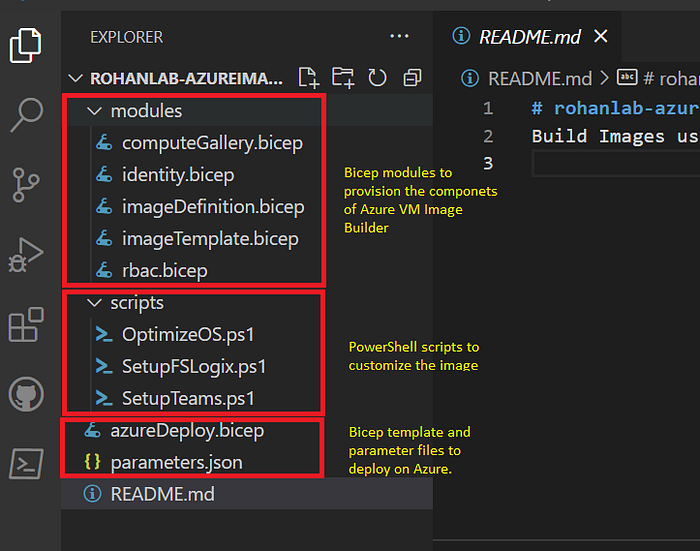Screen dimensions: 700x551
Task: Click README.md in the breadcrumb path
Action: tap(539, 79)
